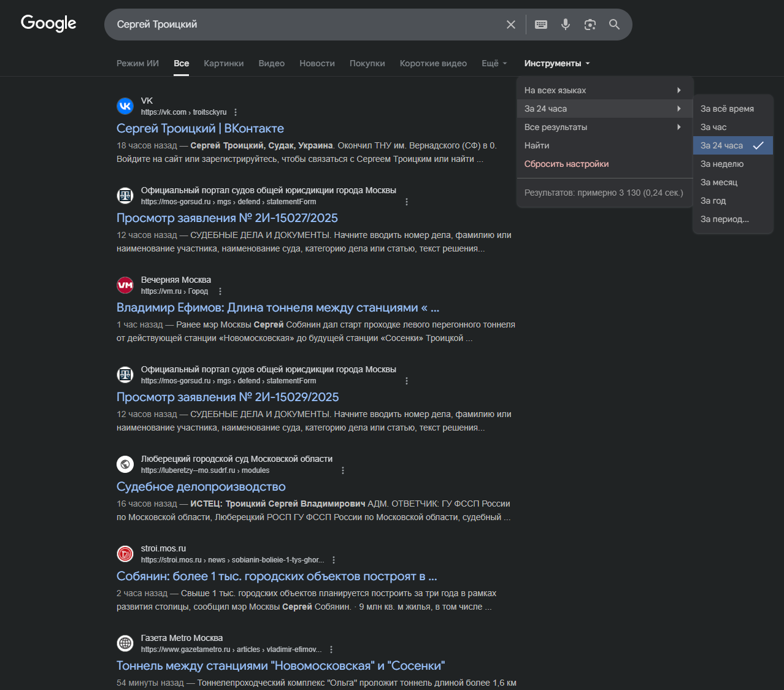Click the Google logo
This screenshot has height=690, width=784.
48,23
